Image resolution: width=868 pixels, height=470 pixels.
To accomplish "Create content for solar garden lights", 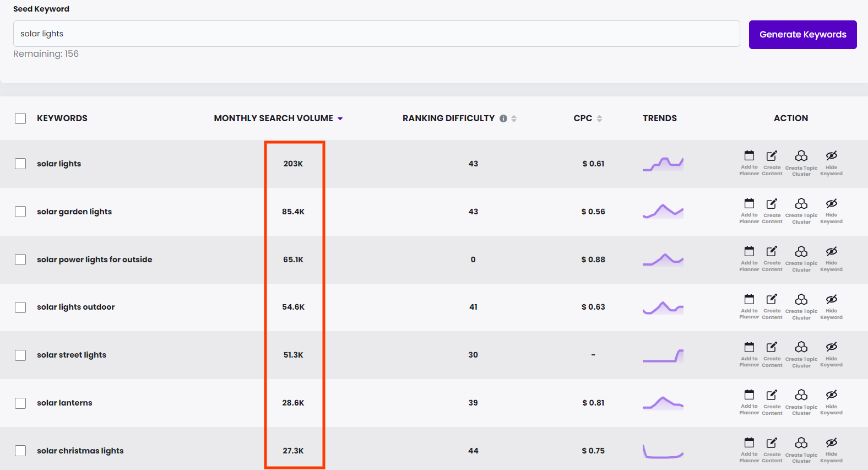I will tap(772, 210).
